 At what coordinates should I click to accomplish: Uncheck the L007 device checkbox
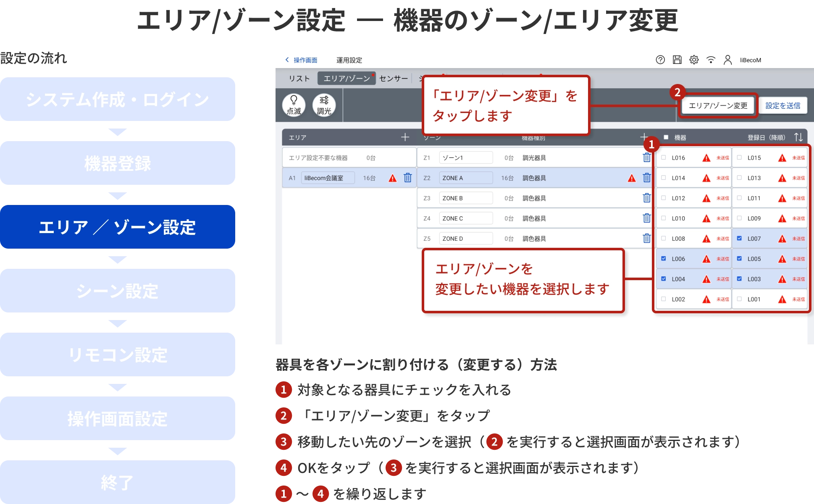pyautogui.click(x=739, y=238)
